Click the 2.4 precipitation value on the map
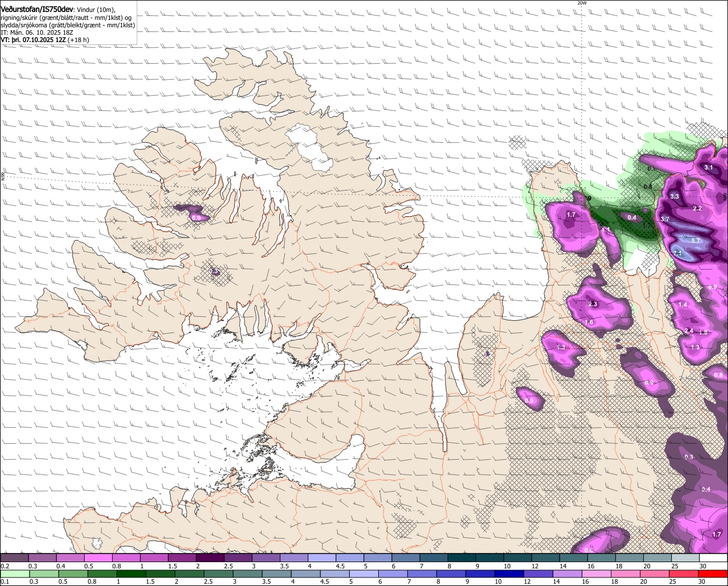Screen dimensions: 728x586 point(689,331)
